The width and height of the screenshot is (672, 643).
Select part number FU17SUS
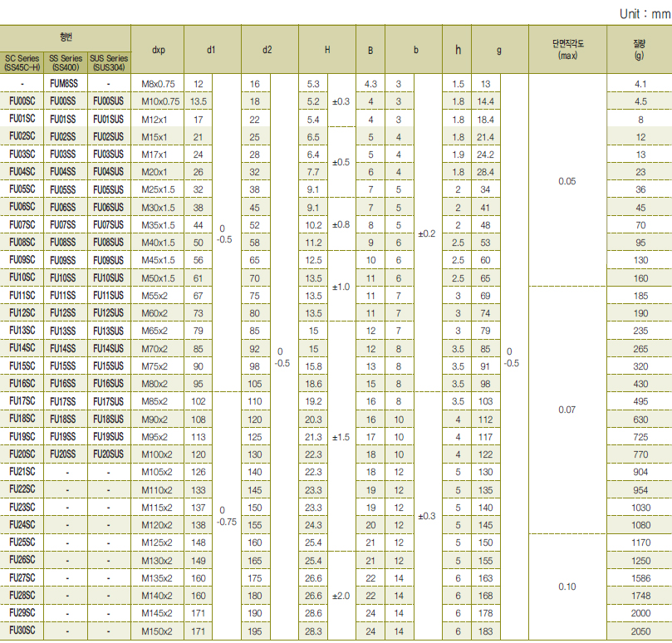[109, 401]
